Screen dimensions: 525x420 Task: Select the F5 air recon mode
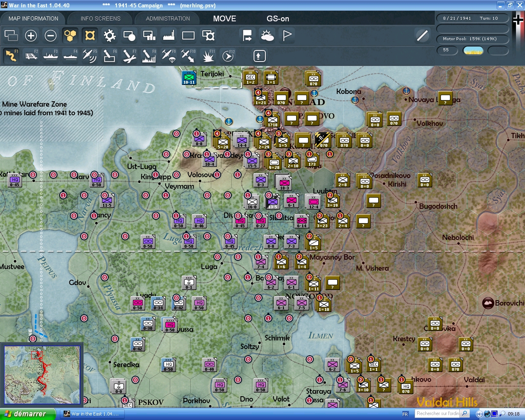(90, 56)
